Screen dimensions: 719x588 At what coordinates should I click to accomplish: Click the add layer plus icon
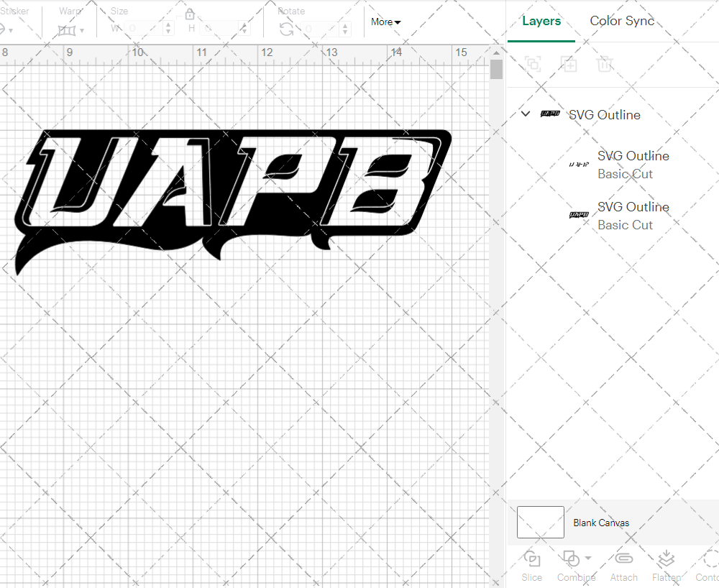click(569, 64)
